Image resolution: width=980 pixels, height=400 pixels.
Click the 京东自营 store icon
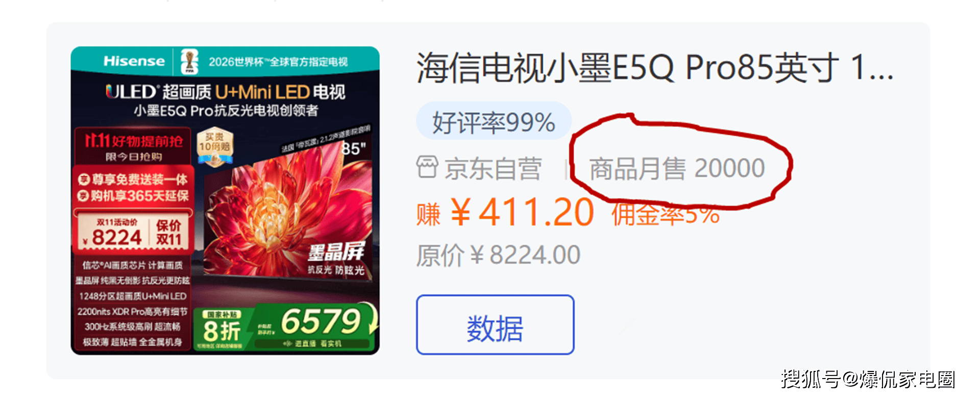[x=427, y=168]
